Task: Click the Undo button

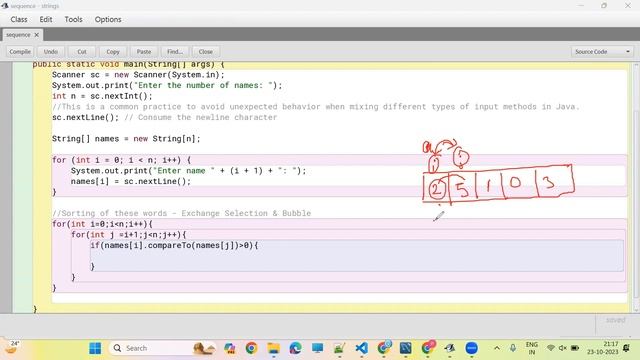Action: (x=51, y=52)
